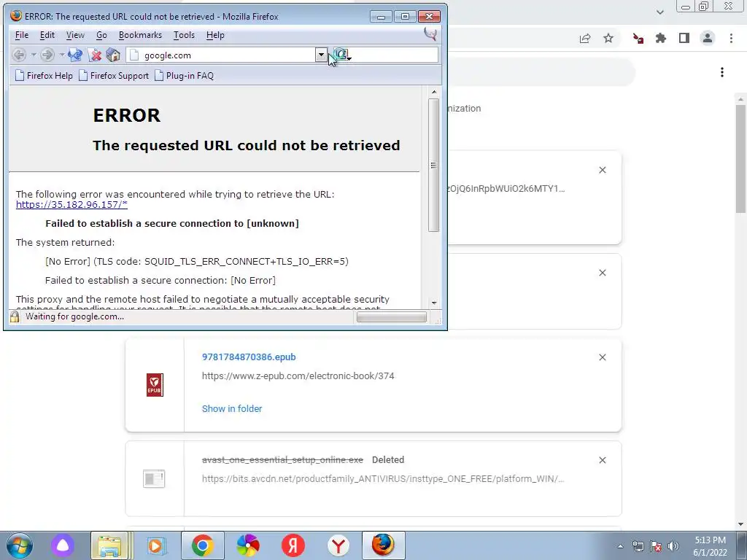The width and height of the screenshot is (747, 560).
Task: Open Yandex Browser Y taskbar icon
Action: click(x=338, y=545)
